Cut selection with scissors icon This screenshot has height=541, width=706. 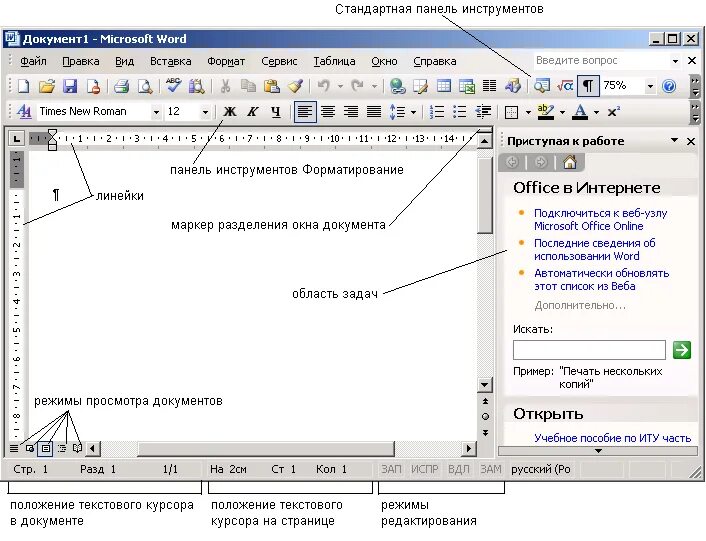(x=225, y=86)
